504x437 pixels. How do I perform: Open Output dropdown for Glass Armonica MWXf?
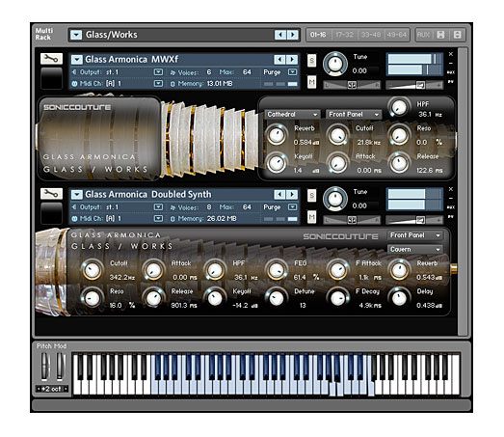pyautogui.click(x=158, y=72)
